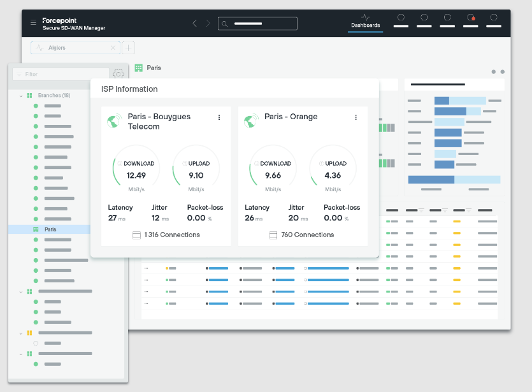532x392 pixels.
Task: Open the kebab menu on Paris - Orange card
Action: (356, 117)
